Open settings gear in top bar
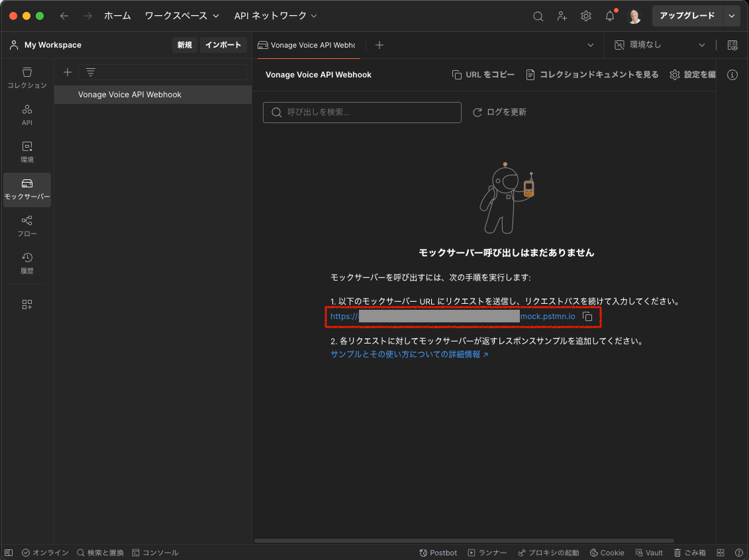The image size is (749, 560). click(585, 17)
